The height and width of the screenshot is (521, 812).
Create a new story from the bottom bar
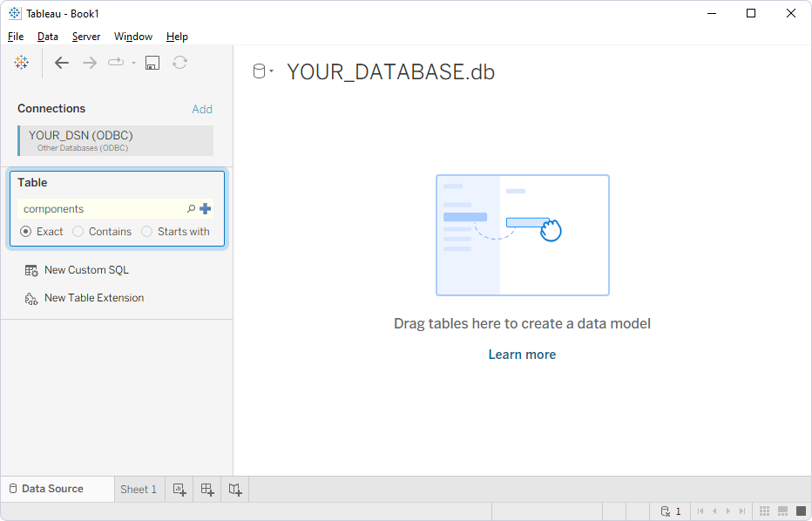pos(234,489)
